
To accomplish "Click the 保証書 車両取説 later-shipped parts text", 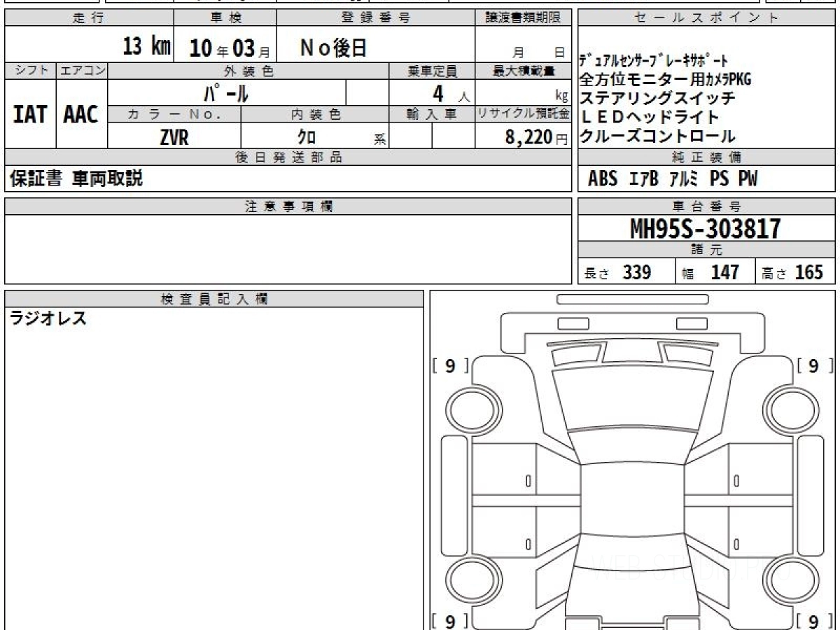I will (x=76, y=179).
